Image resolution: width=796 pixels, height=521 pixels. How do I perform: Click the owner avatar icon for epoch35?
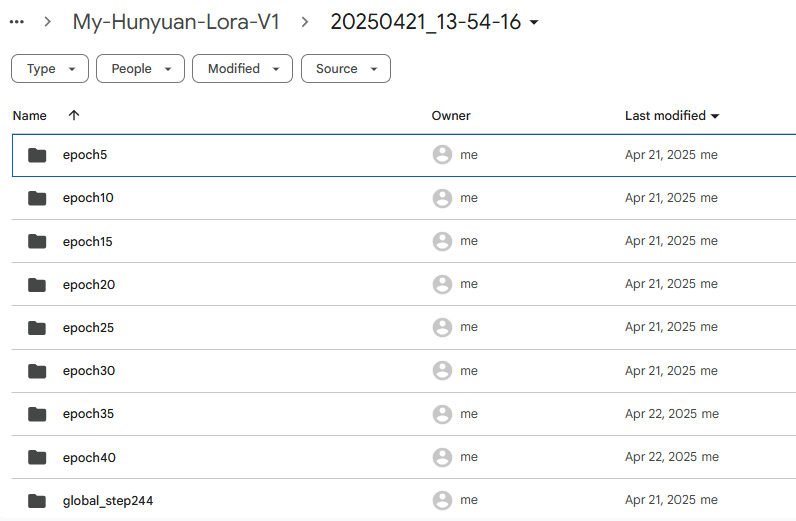pos(442,414)
